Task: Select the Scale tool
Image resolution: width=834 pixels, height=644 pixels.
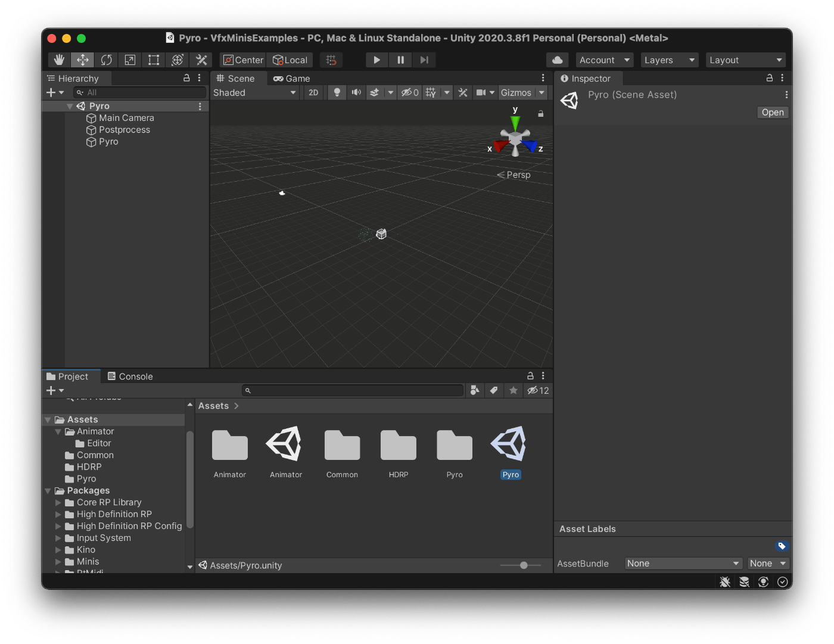Action: pyautogui.click(x=130, y=60)
